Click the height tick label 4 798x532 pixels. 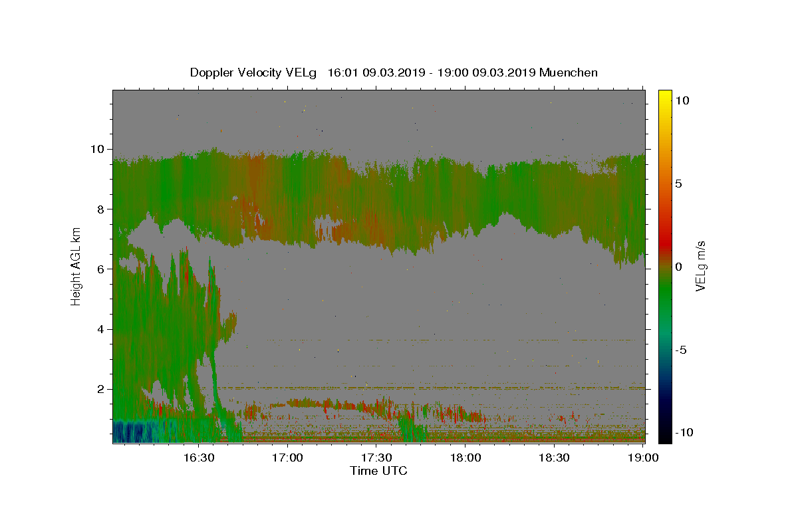(x=102, y=329)
